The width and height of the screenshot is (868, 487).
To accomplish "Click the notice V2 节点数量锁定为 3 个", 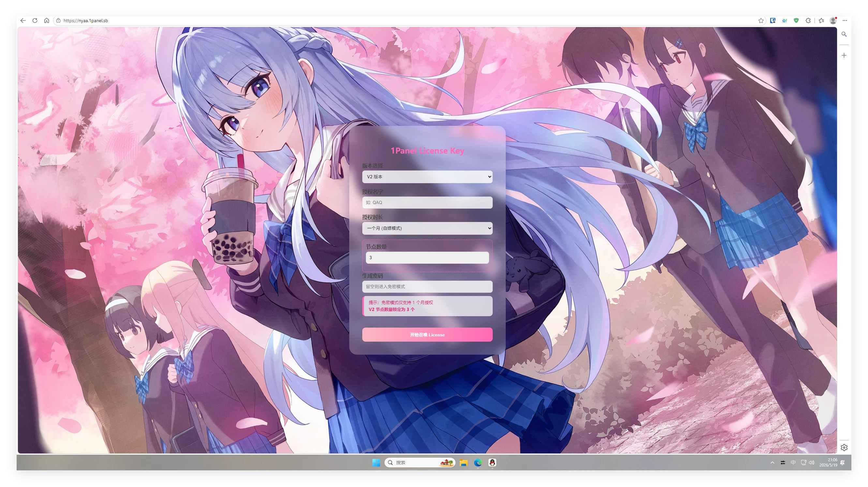I will 392,309.
